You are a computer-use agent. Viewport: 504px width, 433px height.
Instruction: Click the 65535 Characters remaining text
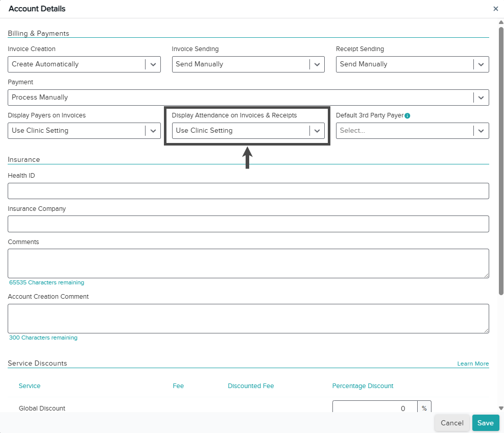pos(46,282)
